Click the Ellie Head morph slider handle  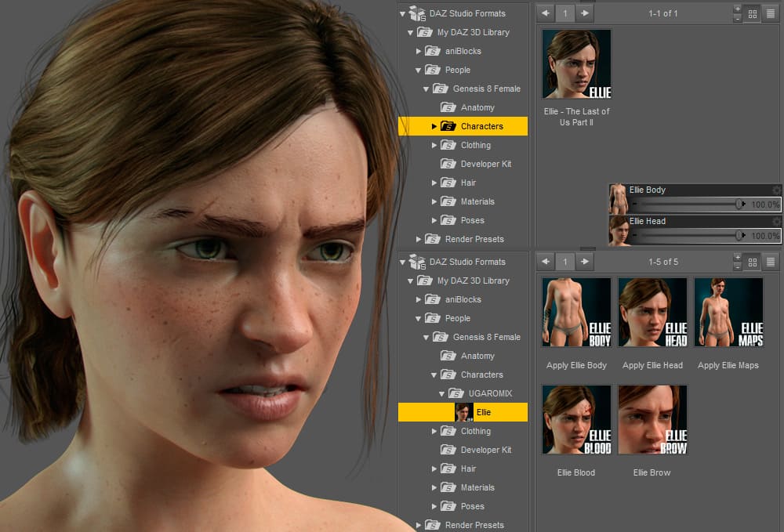coord(739,235)
